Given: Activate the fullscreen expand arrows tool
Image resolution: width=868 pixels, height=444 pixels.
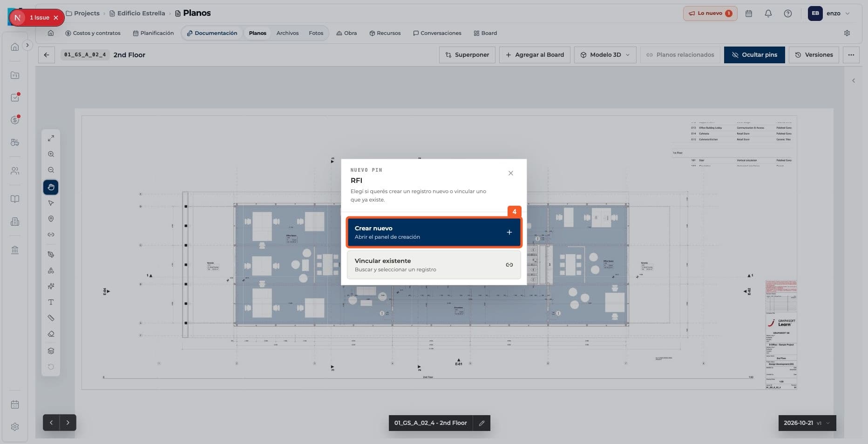Looking at the screenshot, I should click(x=51, y=138).
